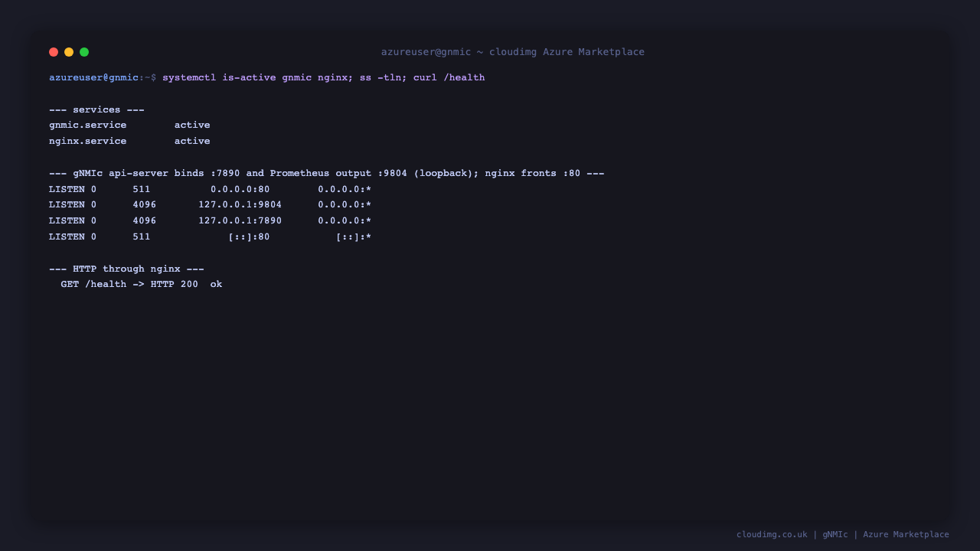Click the green maximize window dot

[84, 52]
